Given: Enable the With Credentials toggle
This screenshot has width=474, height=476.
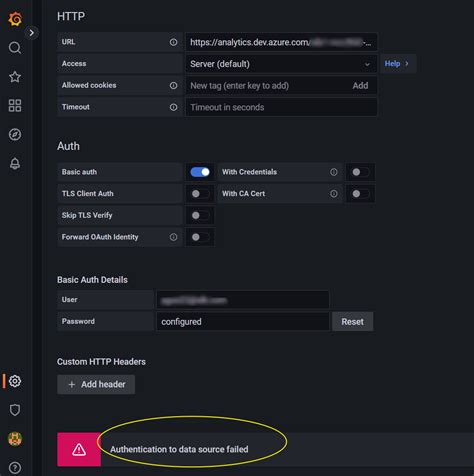Looking at the screenshot, I should point(360,172).
